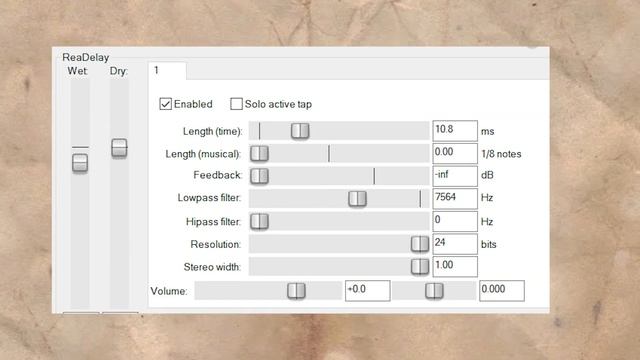Click the ms unit label
640x360 pixels.
point(487,132)
